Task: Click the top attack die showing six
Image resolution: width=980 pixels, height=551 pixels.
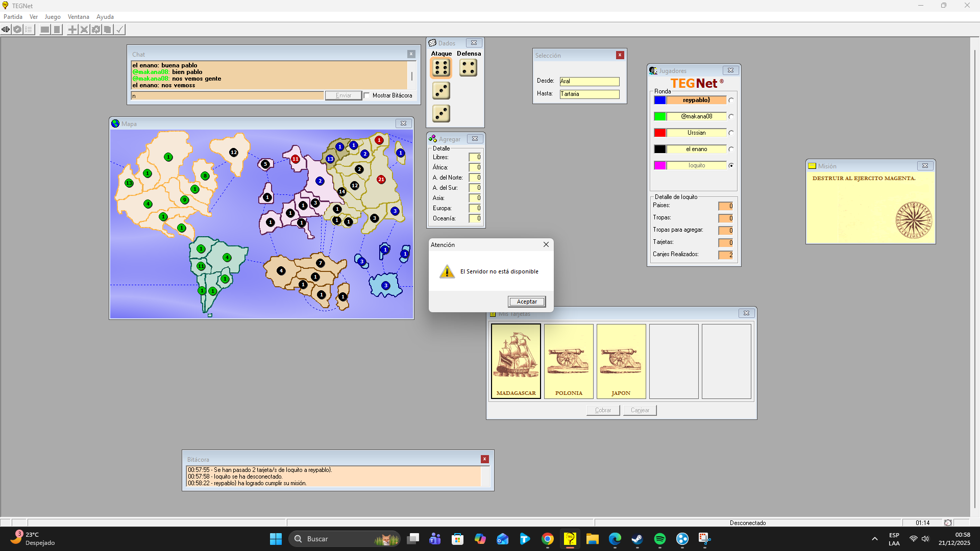Action: tap(441, 67)
